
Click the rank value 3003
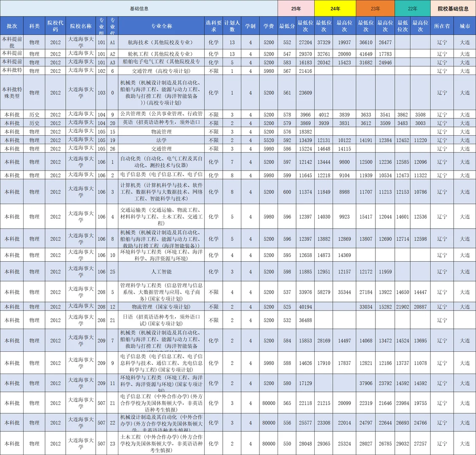click(420, 123)
